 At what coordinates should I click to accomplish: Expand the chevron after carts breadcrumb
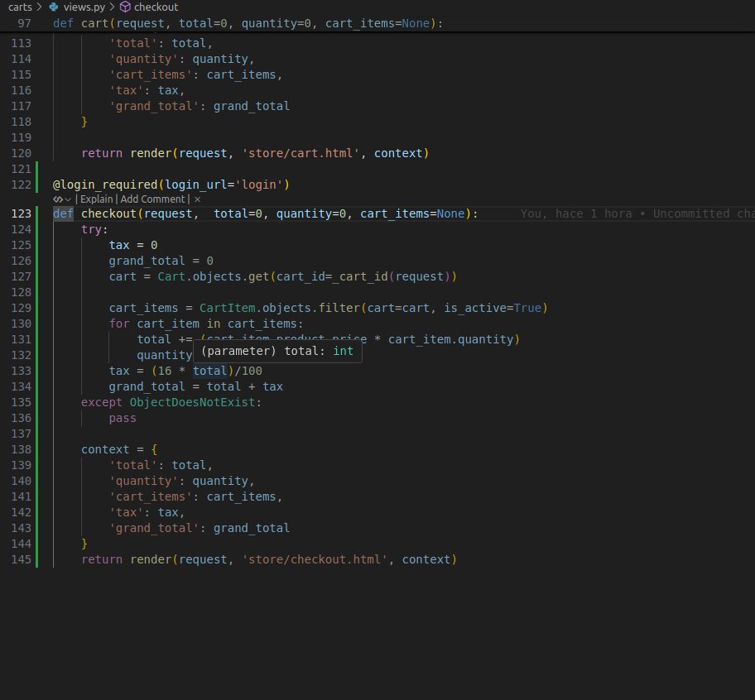[x=40, y=7]
